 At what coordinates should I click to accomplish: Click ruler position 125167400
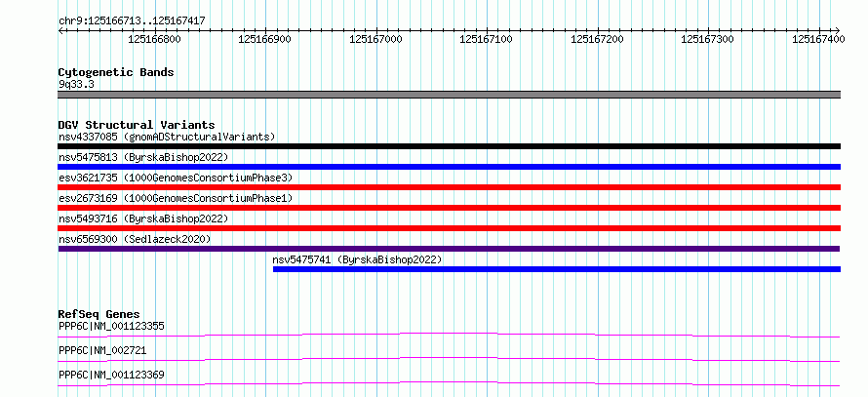[818, 39]
